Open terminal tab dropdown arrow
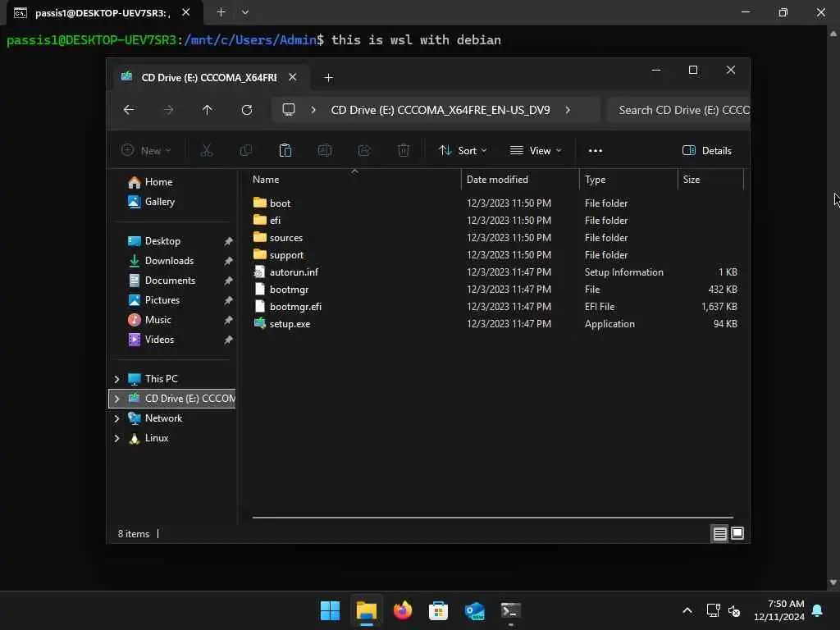This screenshot has width=840, height=630. click(x=244, y=12)
